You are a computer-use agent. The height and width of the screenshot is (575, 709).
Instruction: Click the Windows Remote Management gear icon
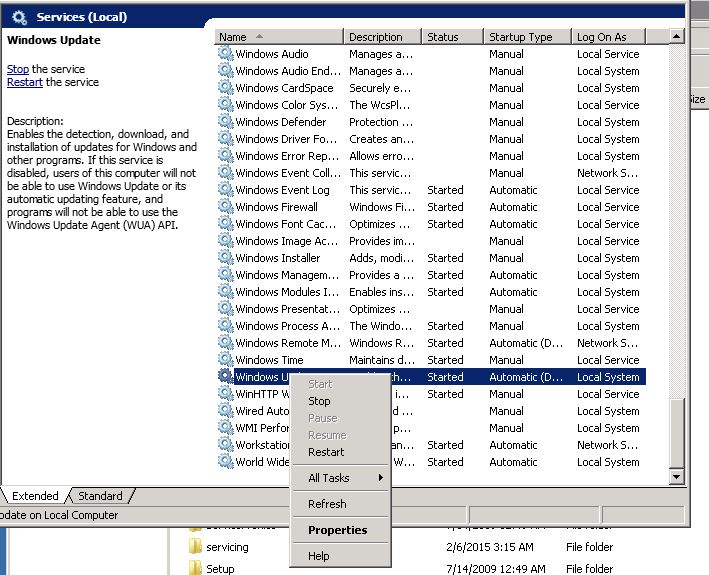(x=225, y=342)
